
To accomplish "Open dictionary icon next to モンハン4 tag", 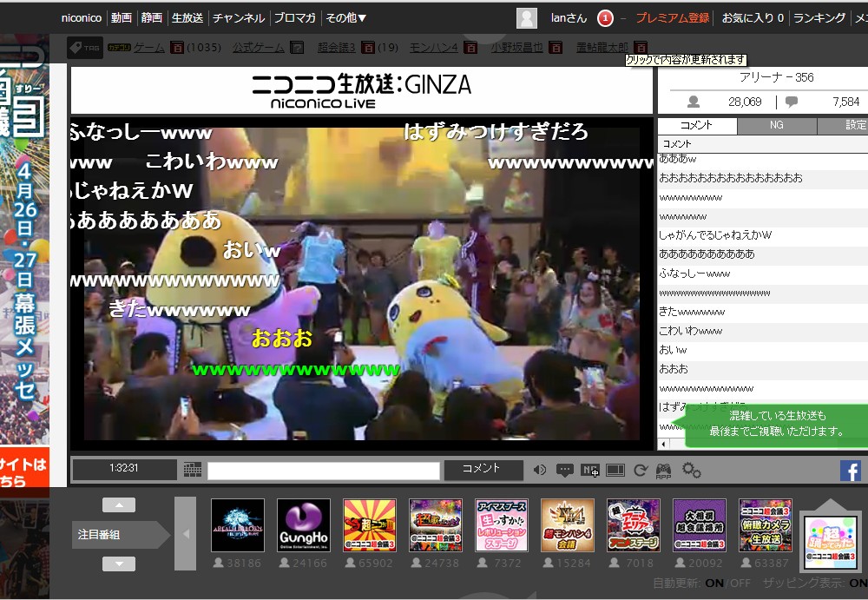I will click(x=470, y=48).
